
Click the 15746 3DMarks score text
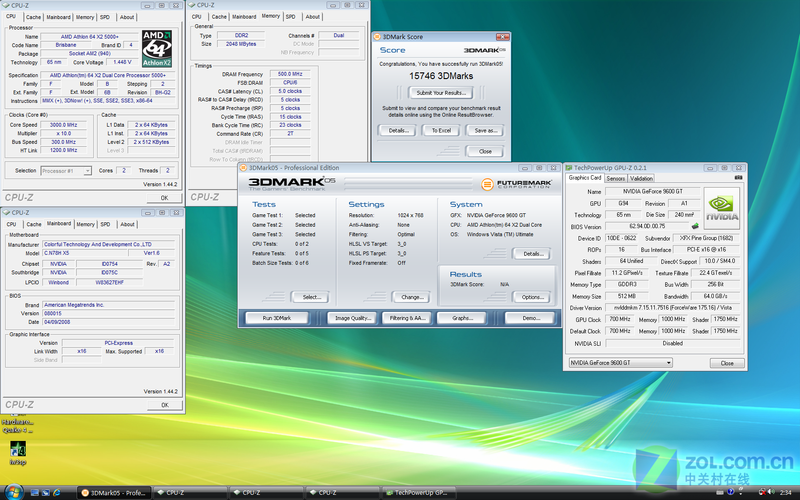click(x=441, y=76)
